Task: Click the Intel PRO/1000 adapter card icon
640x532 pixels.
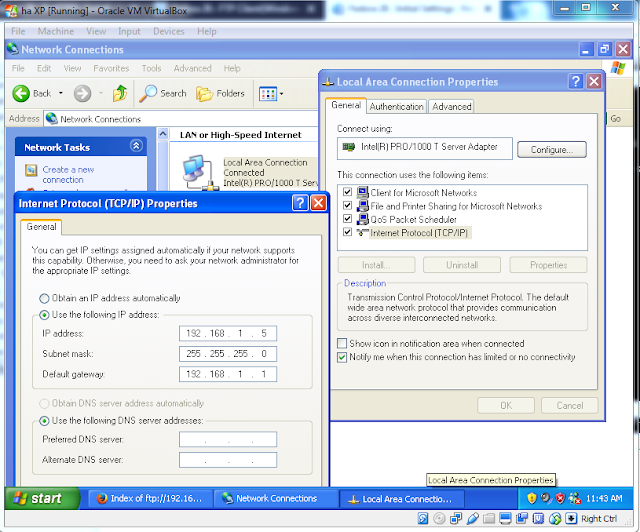Action: coord(349,147)
